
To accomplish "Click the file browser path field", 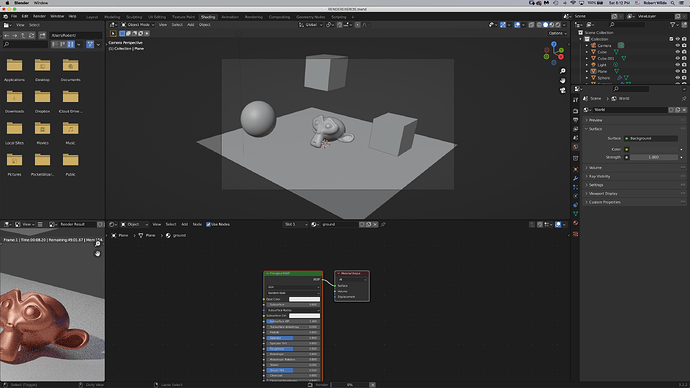I will tap(76, 35).
